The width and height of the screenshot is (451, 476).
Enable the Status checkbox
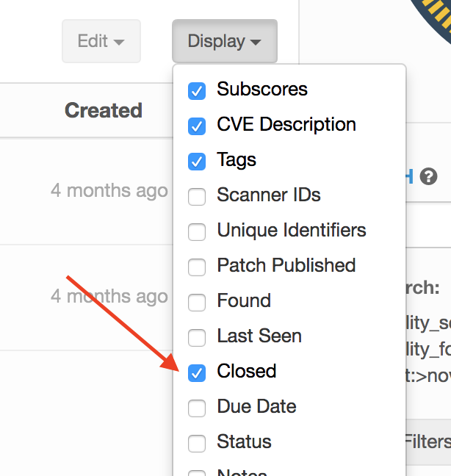pos(197,444)
